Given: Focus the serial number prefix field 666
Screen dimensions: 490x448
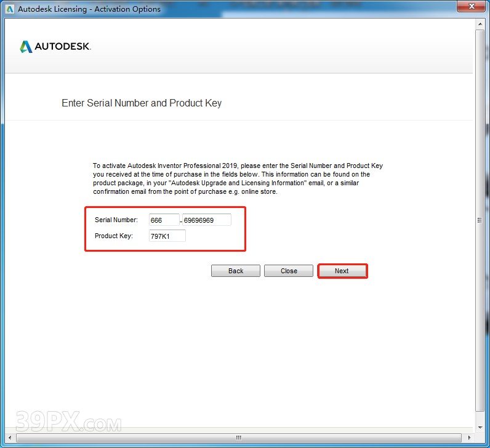Looking at the screenshot, I should click(x=164, y=220).
